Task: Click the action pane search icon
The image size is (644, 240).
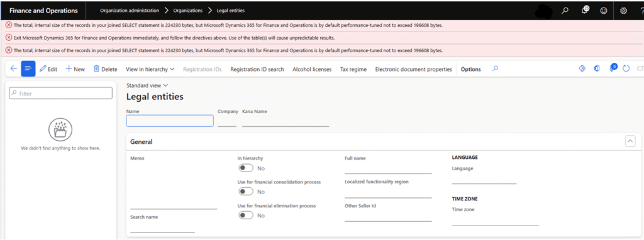Action: 496,69
